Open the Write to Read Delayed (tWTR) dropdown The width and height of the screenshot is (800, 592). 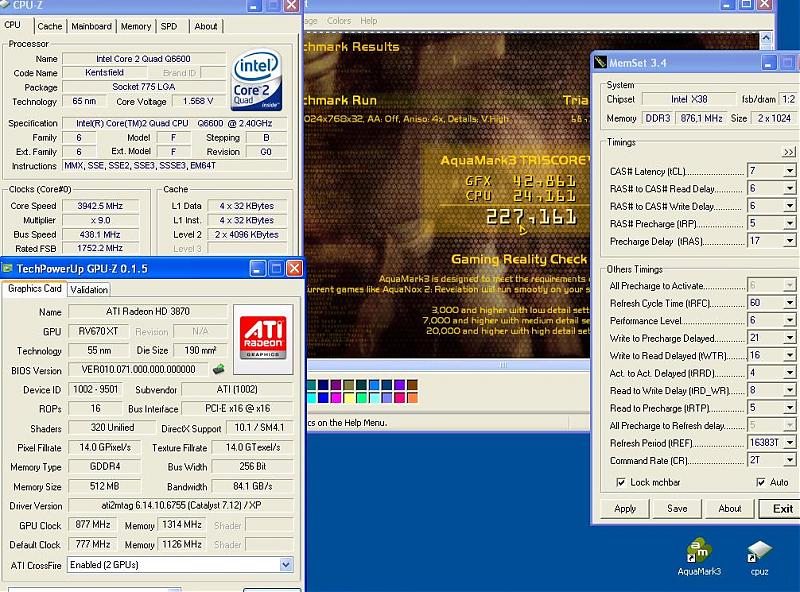point(789,355)
